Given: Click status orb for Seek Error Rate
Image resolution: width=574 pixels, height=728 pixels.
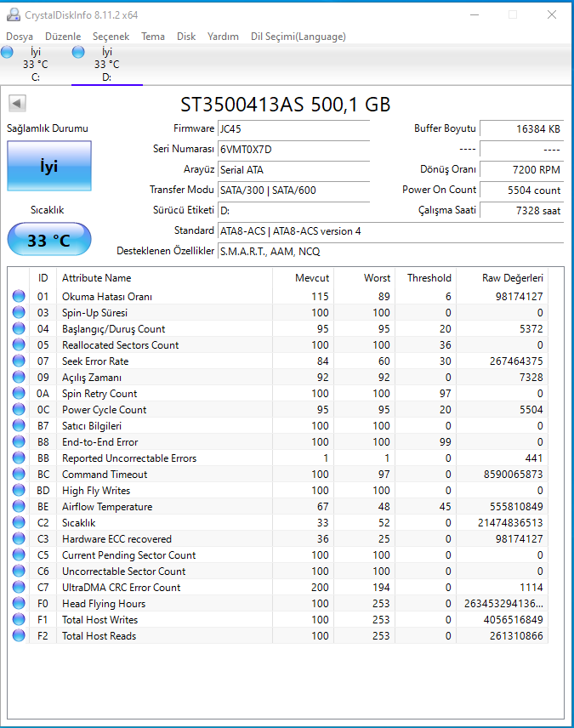Looking at the screenshot, I should tap(19, 361).
